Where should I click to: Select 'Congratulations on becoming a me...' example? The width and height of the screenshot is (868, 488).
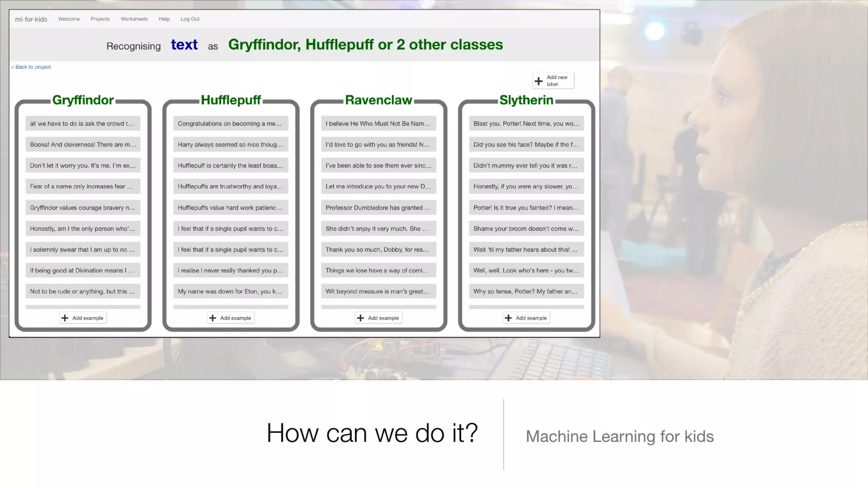[x=231, y=124]
